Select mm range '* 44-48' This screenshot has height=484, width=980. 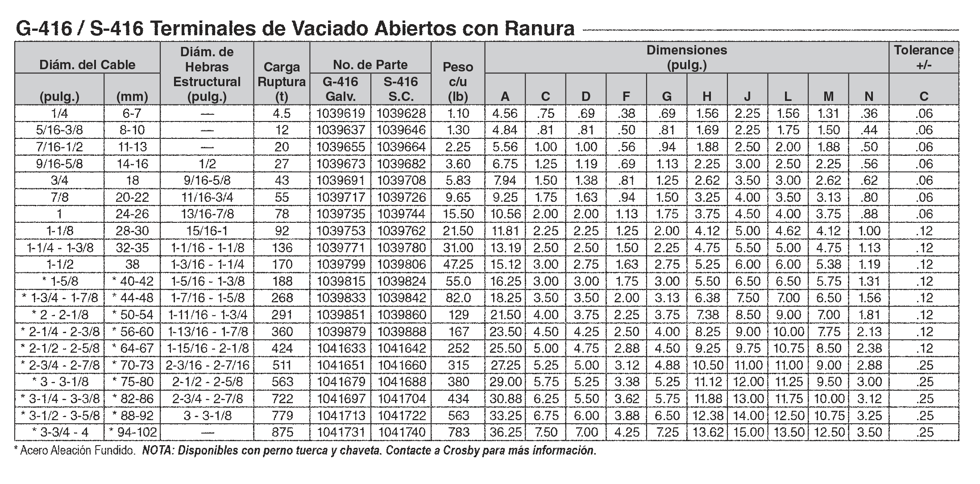(133, 298)
